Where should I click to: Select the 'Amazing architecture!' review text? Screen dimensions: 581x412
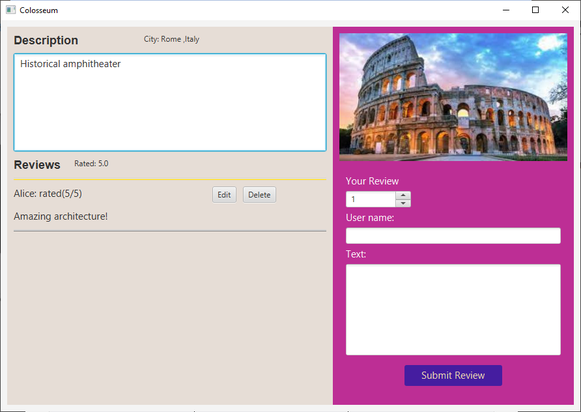coord(61,216)
